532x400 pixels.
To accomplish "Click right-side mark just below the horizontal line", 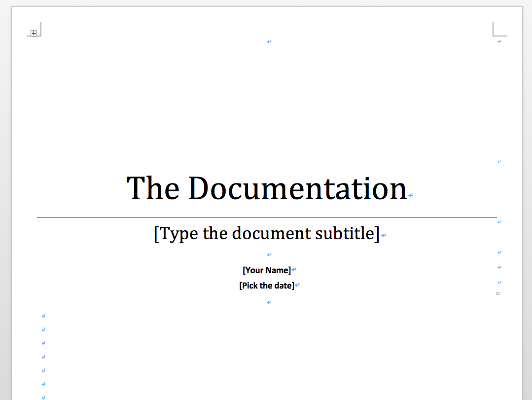I will click(x=499, y=222).
